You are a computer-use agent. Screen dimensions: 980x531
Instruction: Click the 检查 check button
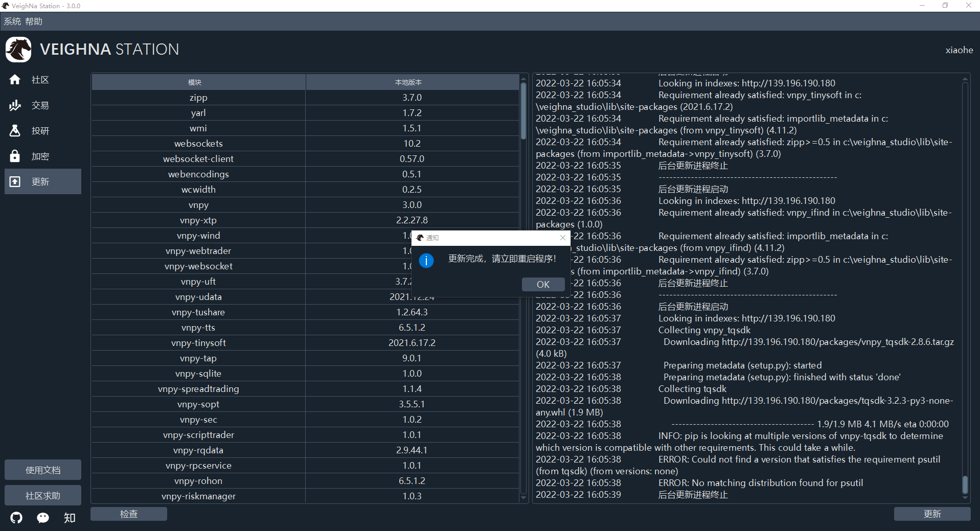click(x=129, y=514)
